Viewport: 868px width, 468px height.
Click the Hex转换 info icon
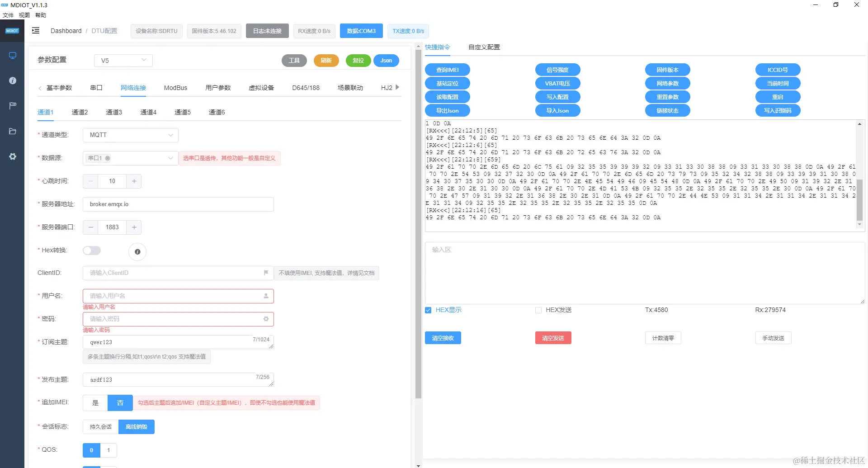[137, 251]
